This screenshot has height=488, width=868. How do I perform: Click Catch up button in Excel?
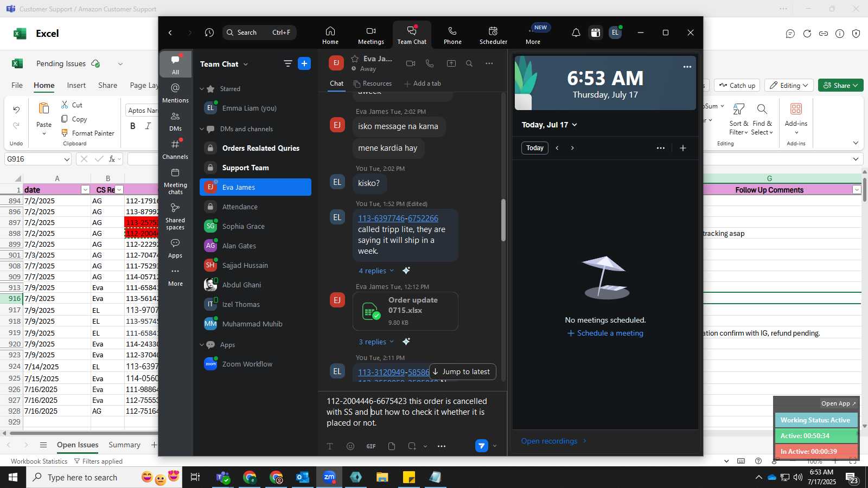[737, 85]
